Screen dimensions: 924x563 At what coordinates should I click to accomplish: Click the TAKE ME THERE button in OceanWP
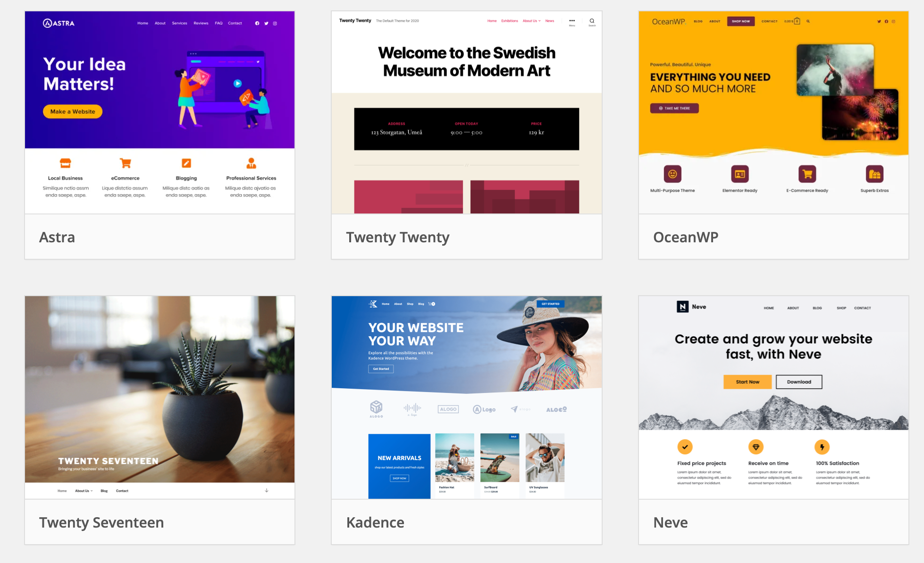pos(674,108)
